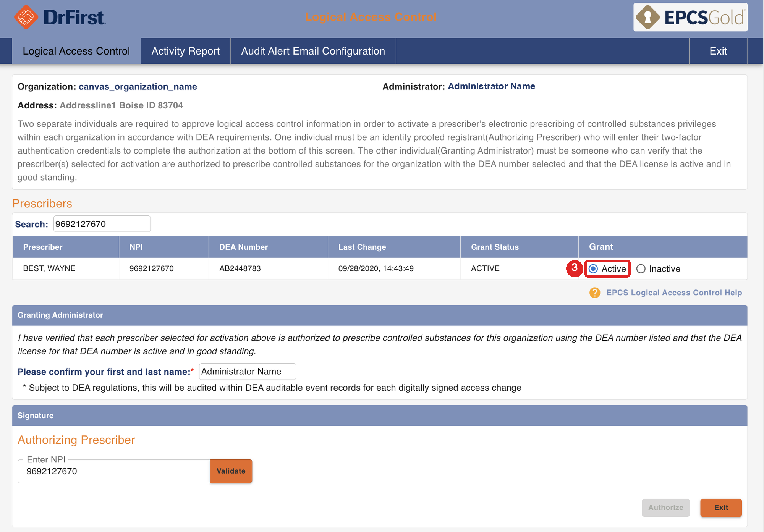Open Audit Alert Email Configuration tab

tap(313, 51)
